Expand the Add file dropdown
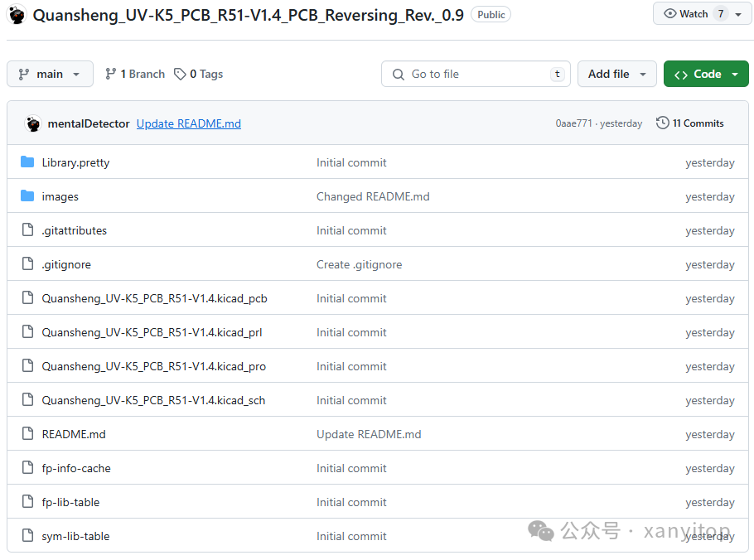Viewport: 754px width, 560px height. [616, 74]
